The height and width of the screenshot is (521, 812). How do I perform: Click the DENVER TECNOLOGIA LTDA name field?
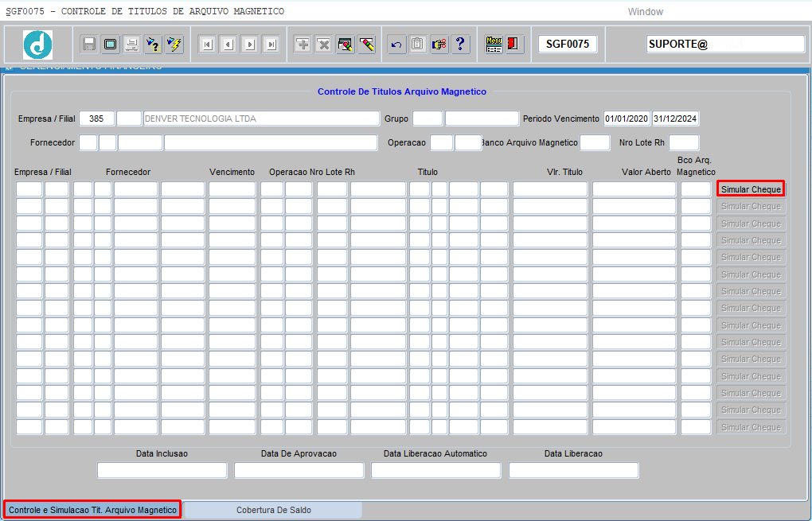coord(261,119)
